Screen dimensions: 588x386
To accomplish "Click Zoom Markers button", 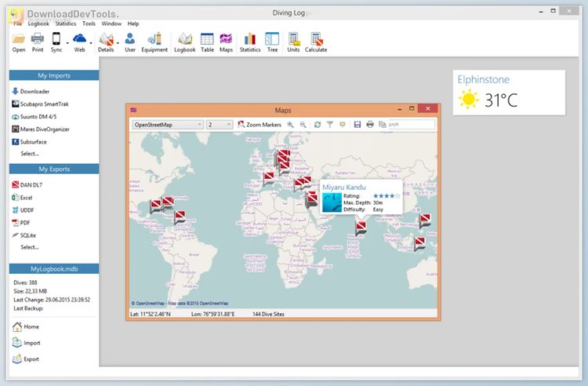I will [x=259, y=125].
